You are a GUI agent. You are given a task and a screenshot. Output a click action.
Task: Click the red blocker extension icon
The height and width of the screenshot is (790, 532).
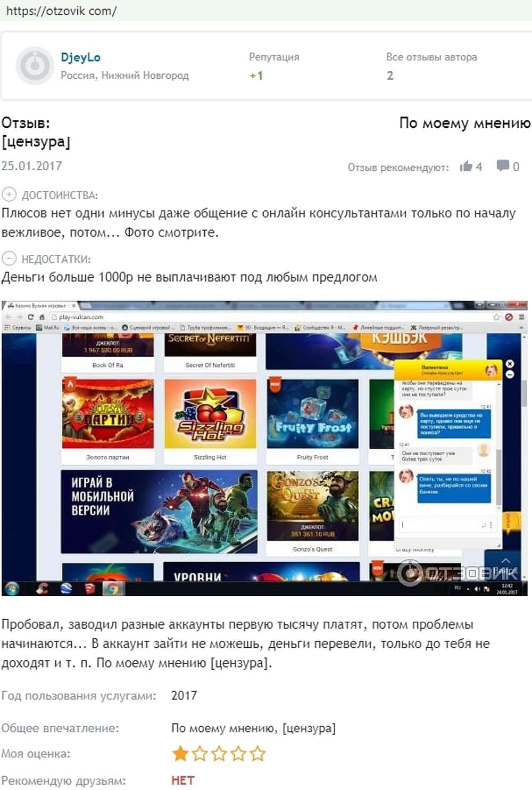coord(509,317)
